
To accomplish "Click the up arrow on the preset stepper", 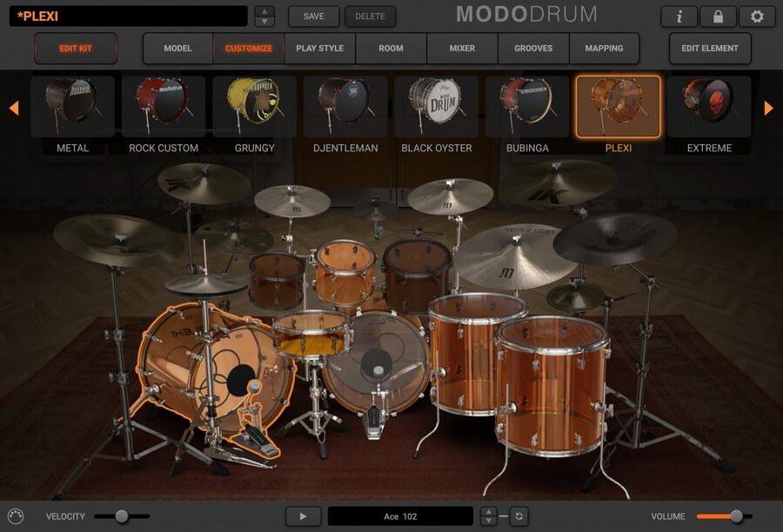I will pos(263,10).
